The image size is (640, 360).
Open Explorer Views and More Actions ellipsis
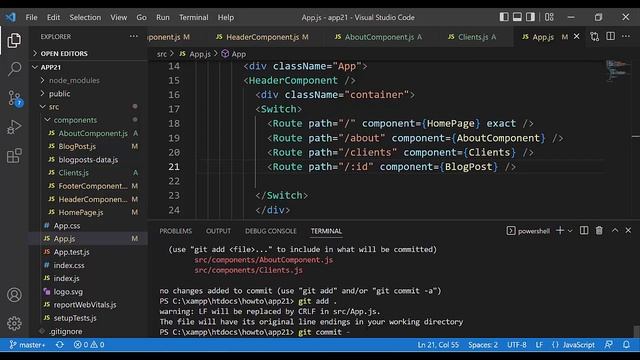click(133, 36)
